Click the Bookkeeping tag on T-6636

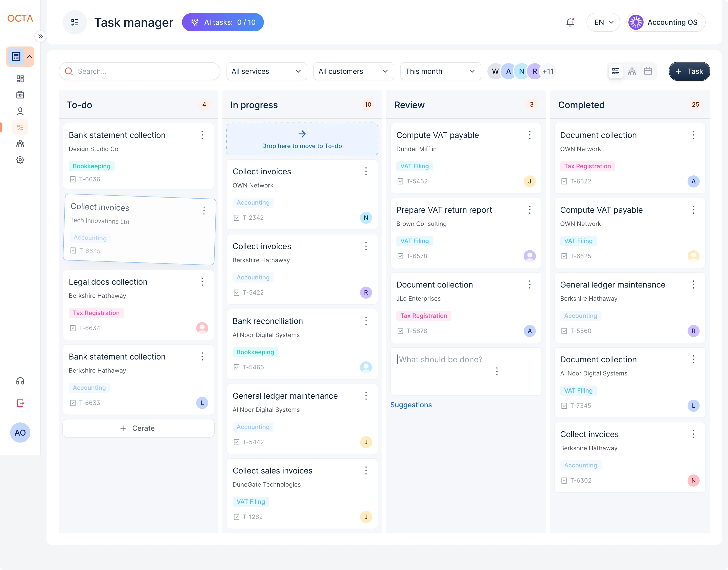92,166
